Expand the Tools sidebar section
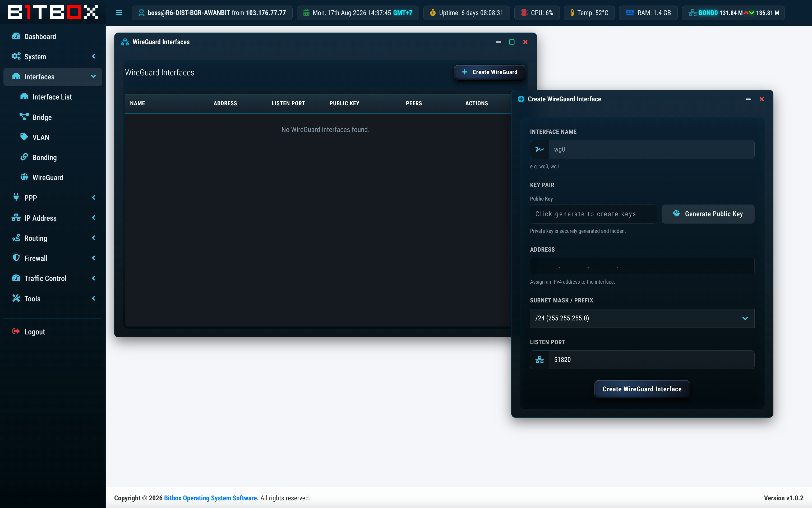This screenshot has width=812, height=508. pos(53,299)
